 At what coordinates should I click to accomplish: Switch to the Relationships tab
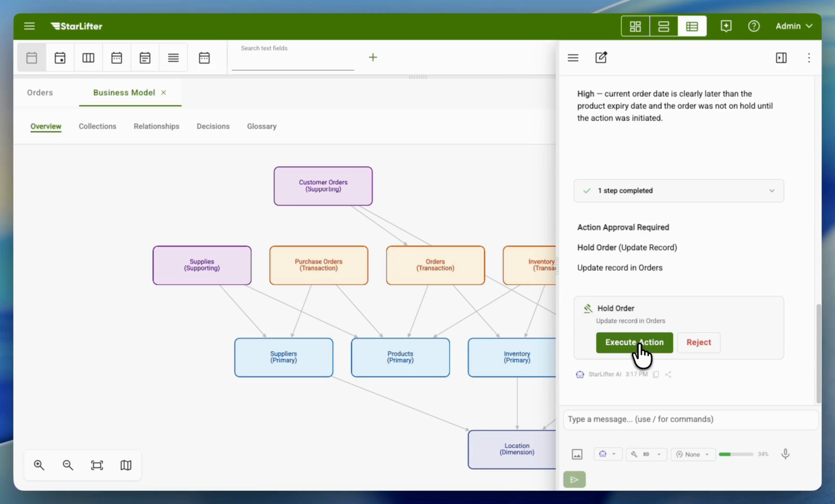[156, 126]
